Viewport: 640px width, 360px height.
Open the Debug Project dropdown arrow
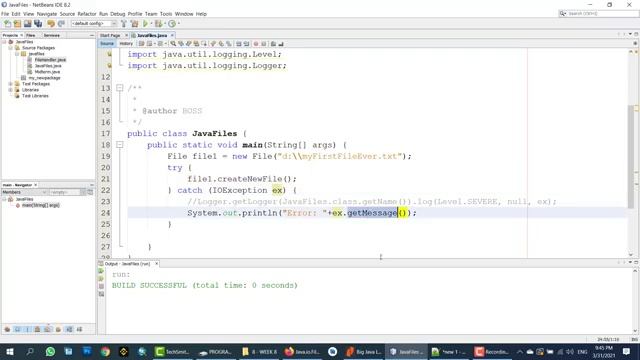pyautogui.click(x=164, y=24)
